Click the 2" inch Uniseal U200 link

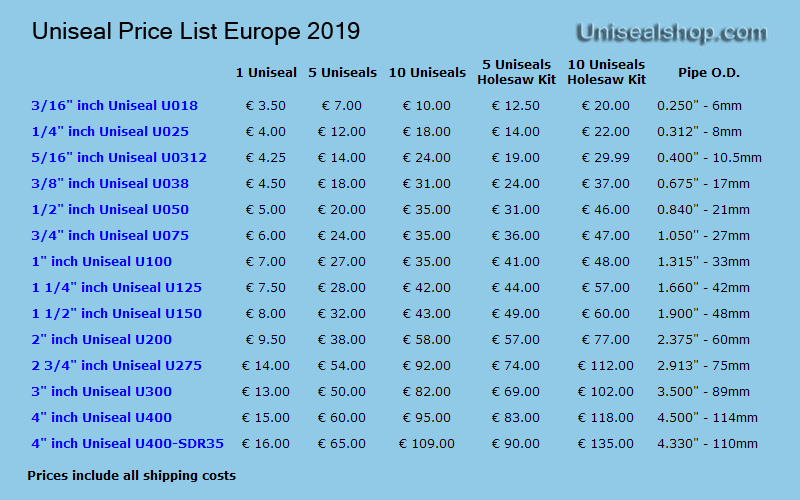(102, 340)
